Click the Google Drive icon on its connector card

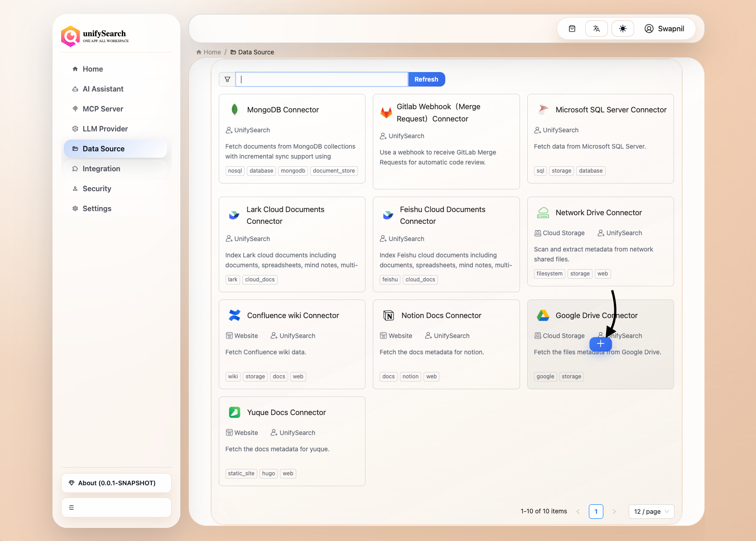(x=543, y=315)
